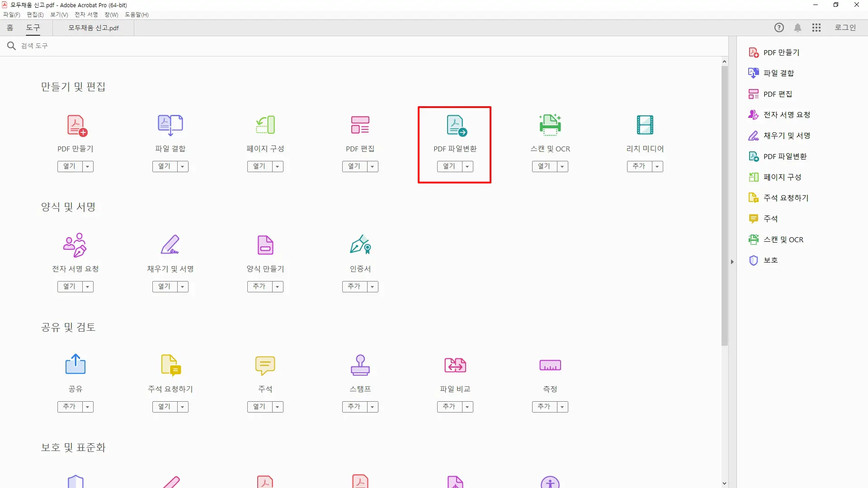Click the 측정 ruler icon
Screen dimensions: 868x488
550,365
